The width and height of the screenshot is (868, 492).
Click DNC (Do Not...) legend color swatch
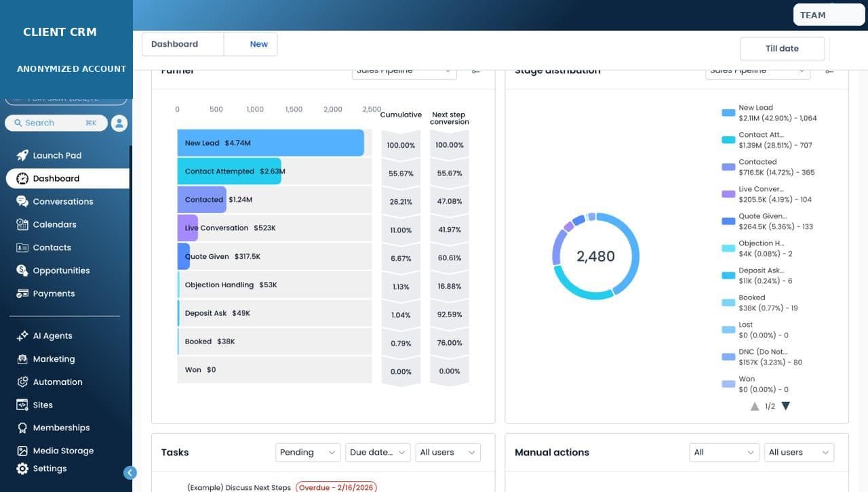pyautogui.click(x=728, y=356)
